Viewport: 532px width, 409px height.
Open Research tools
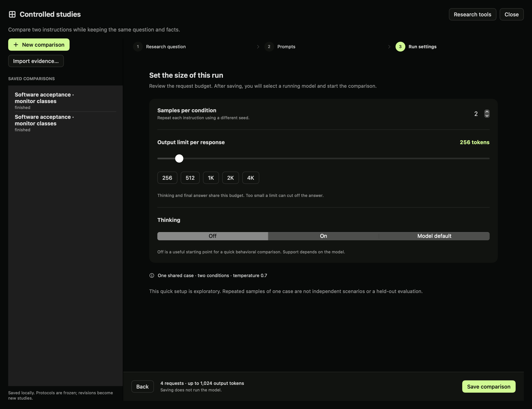coord(472,14)
